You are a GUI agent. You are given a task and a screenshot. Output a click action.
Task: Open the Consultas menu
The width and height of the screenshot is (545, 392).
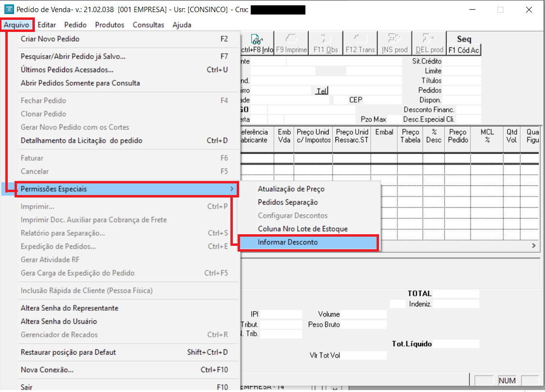148,25
